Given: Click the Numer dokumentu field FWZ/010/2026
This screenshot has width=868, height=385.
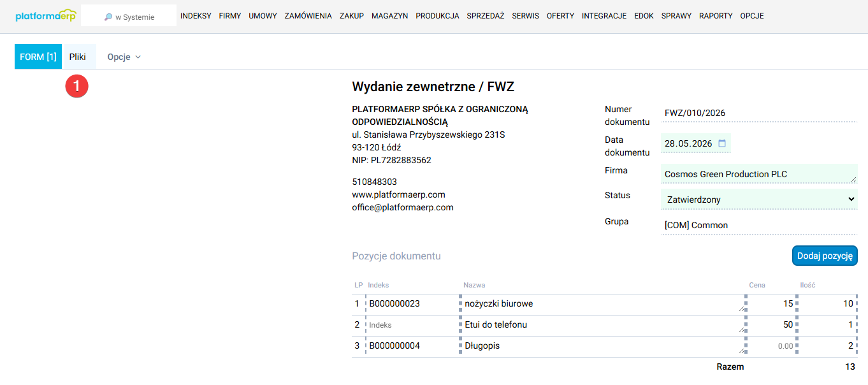Looking at the screenshot, I should click(759, 113).
